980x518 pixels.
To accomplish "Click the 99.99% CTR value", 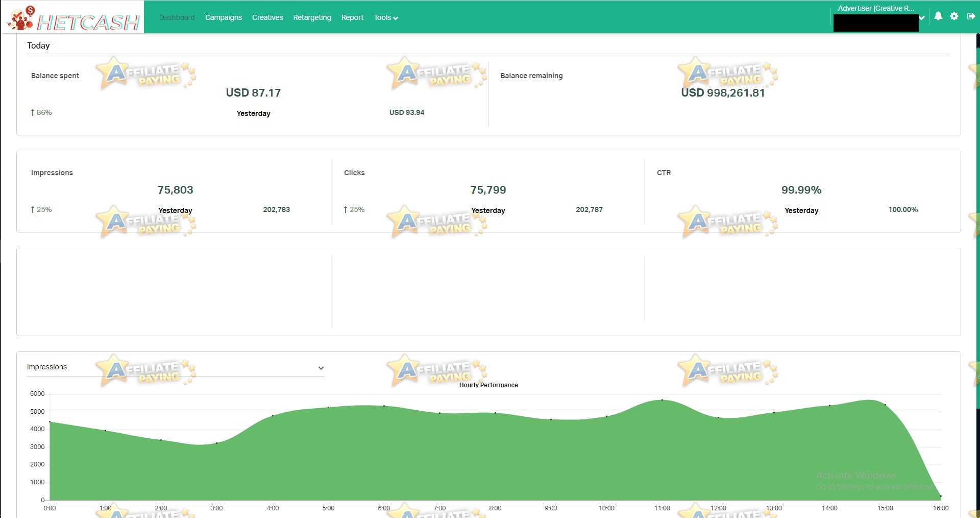I will click(x=801, y=190).
